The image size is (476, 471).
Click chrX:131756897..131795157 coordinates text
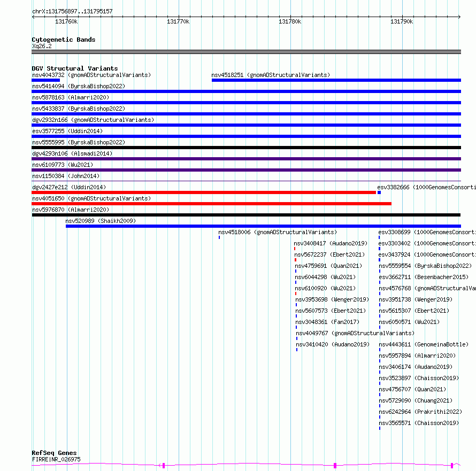click(x=72, y=12)
